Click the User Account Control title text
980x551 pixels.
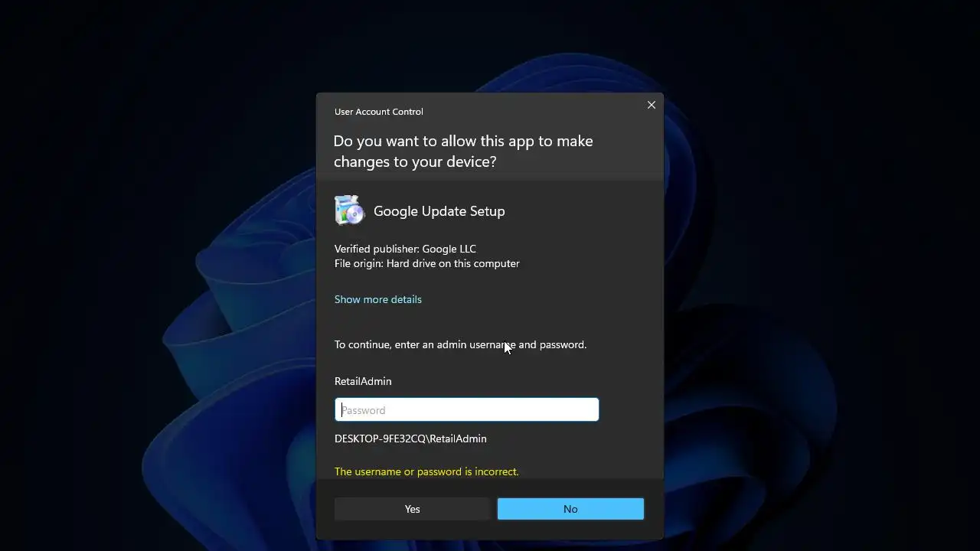coord(379,112)
